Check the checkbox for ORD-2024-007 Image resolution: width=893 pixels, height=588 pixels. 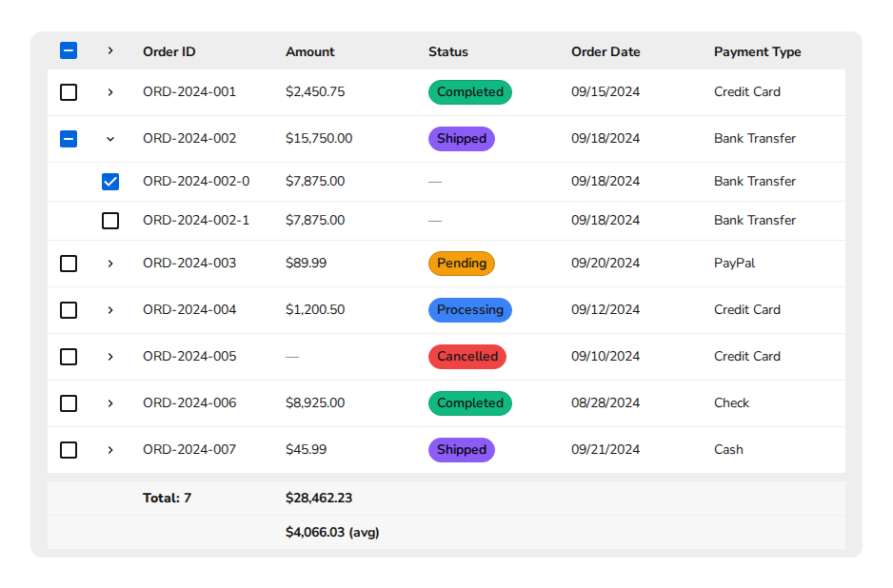pyautogui.click(x=69, y=449)
